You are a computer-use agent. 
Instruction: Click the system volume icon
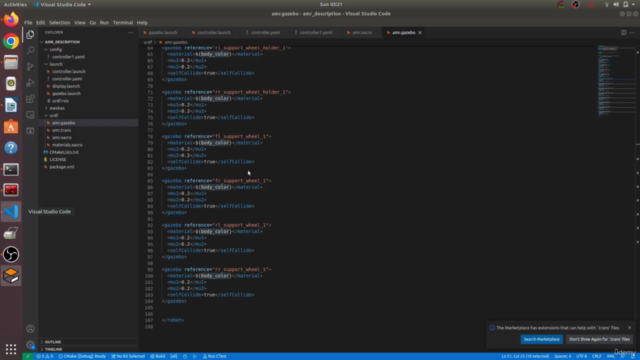[616, 4]
